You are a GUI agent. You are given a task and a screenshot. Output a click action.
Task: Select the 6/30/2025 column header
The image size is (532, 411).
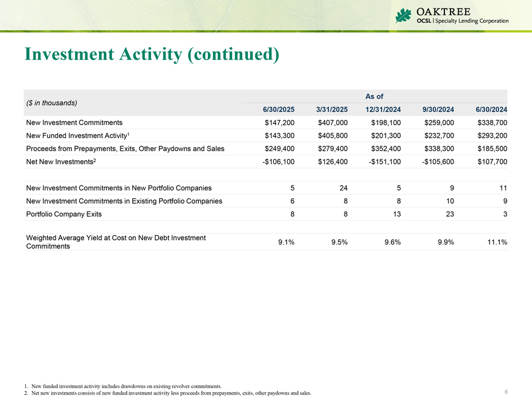tap(278, 109)
